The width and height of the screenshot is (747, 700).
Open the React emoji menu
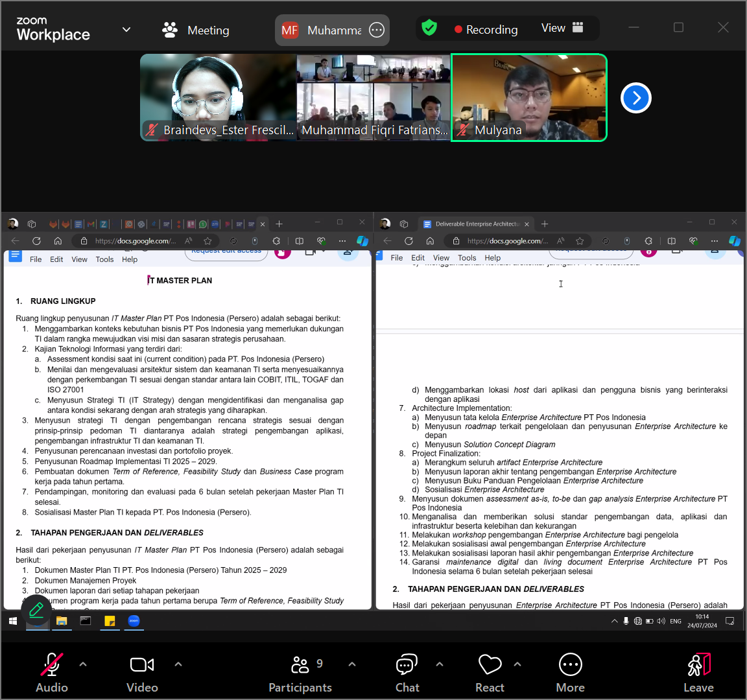point(490,672)
